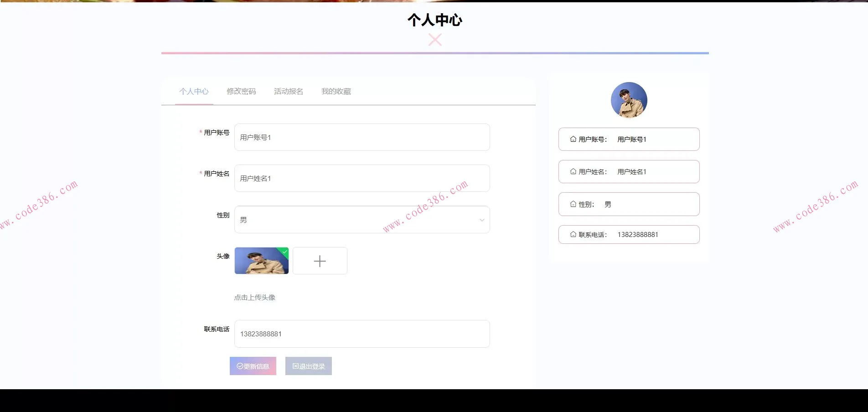The image size is (868, 412).
Task: Click the green checkmark on the uploaded avatar
Action: click(284, 252)
